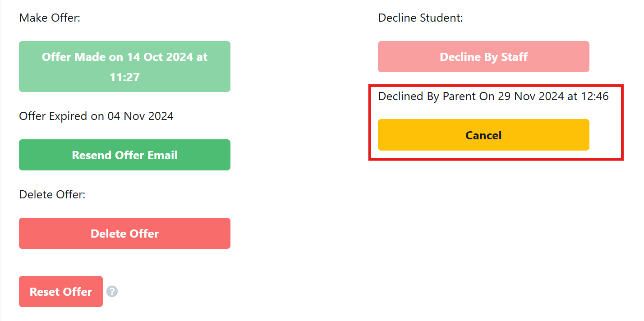This screenshot has height=321, width=644.
Task: Remove the offer via Delete Offer
Action: tap(124, 233)
